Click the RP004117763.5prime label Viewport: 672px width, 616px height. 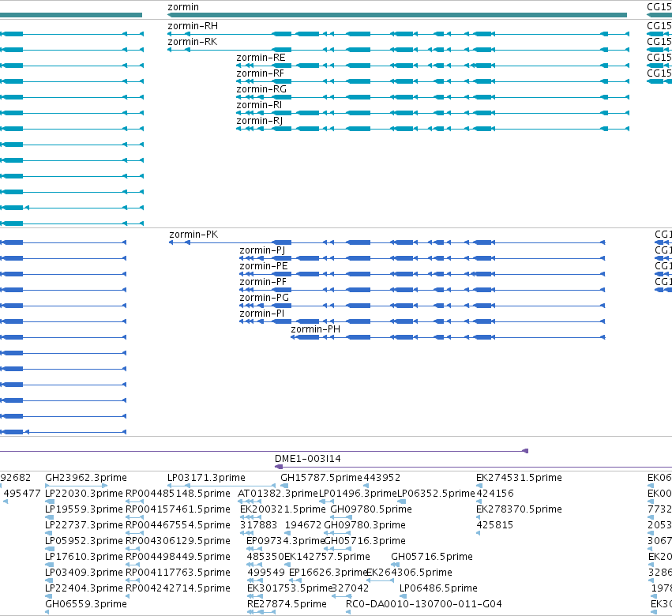click(178, 573)
